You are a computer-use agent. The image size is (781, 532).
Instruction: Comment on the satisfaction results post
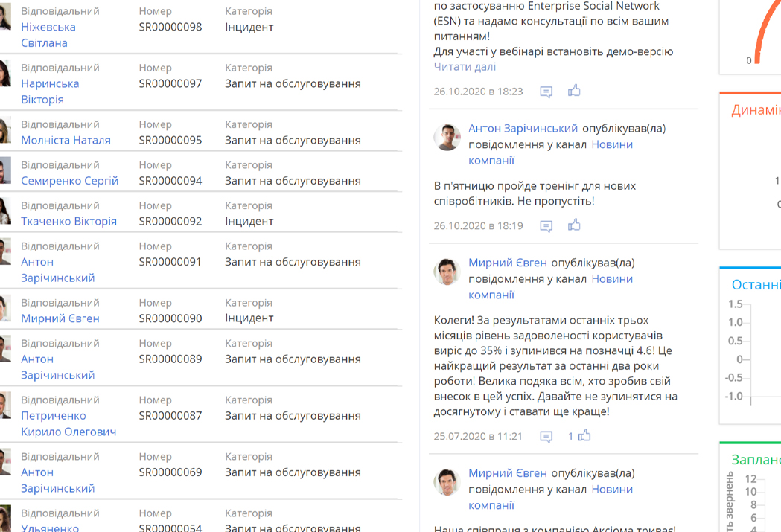546,437
